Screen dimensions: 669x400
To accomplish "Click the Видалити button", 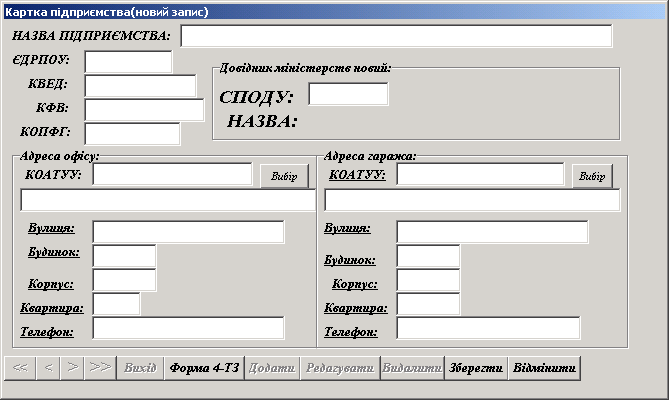I will coord(412,368).
